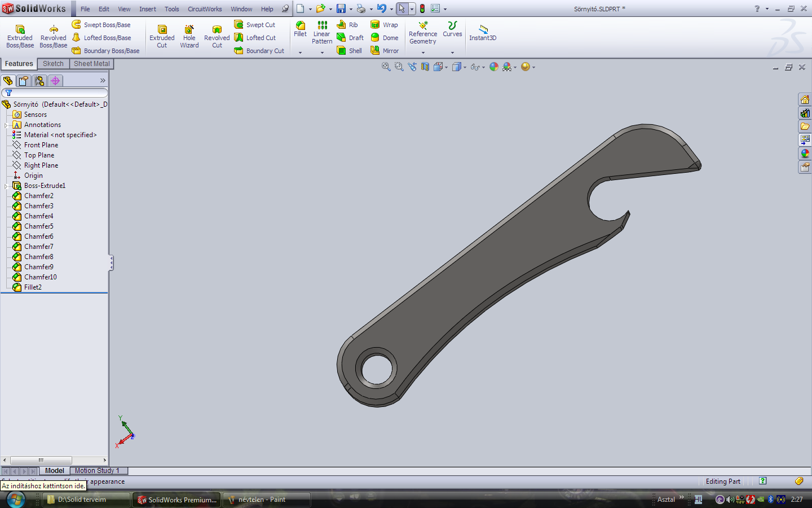812x508 pixels.
Task: Launch the Hole Wizard
Action: [189, 36]
